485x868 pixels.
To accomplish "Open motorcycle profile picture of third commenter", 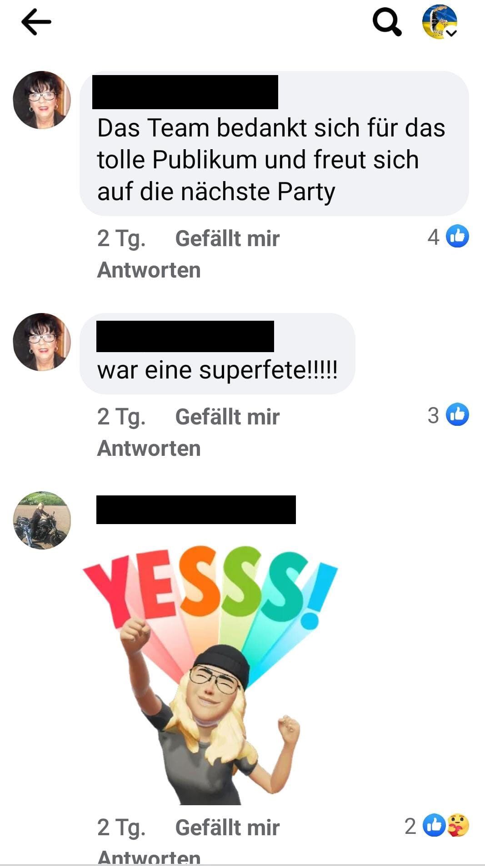I will click(42, 520).
